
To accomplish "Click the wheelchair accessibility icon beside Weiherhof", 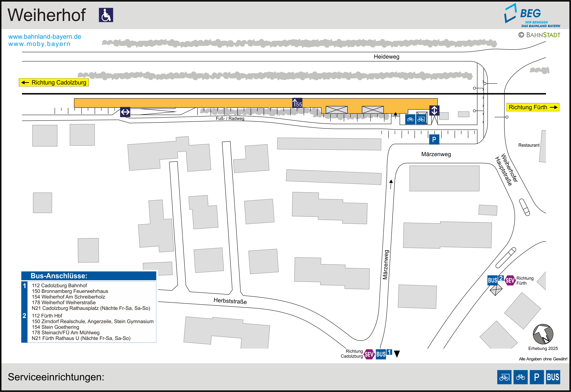I will [x=106, y=15].
